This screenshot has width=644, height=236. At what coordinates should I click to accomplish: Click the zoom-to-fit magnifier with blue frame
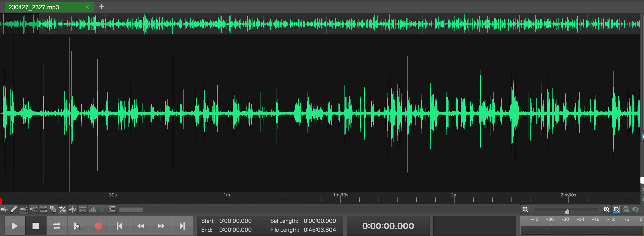[616, 210]
